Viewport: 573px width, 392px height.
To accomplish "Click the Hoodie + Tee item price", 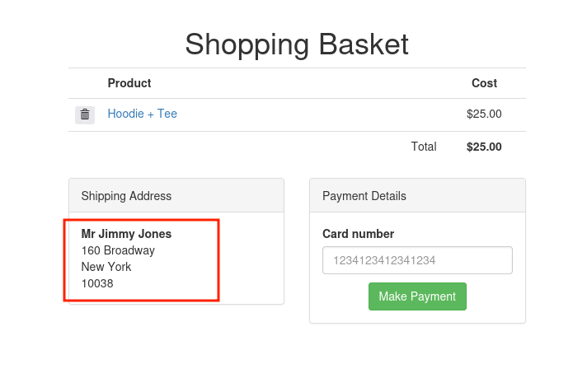I will [x=484, y=114].
